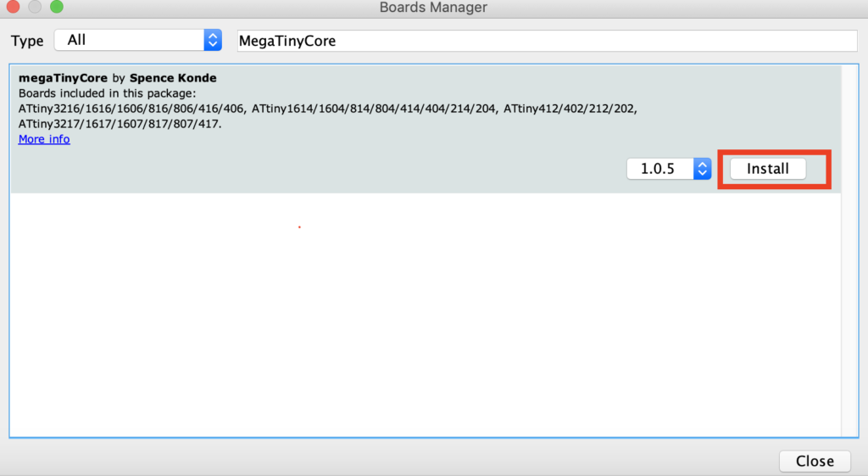Click the author name Spence Konde
Image resolution: width=868 pixels, height=476 pixels.
[173, 78]
